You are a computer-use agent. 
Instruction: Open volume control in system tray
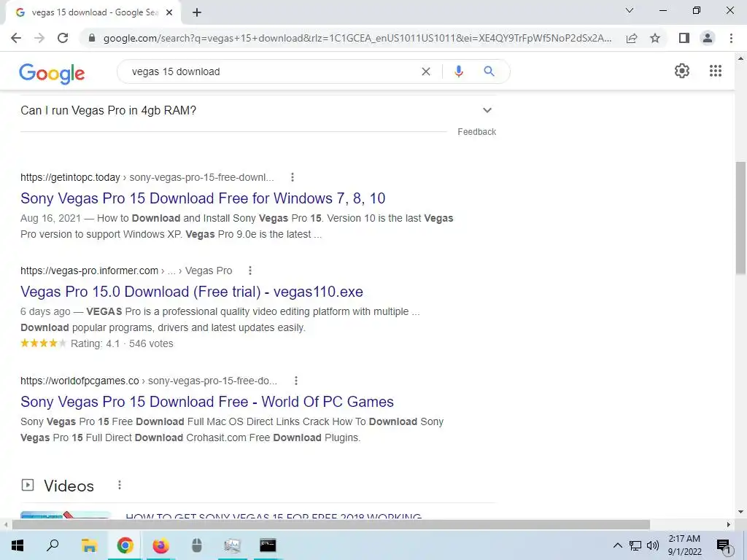[653, 545]
